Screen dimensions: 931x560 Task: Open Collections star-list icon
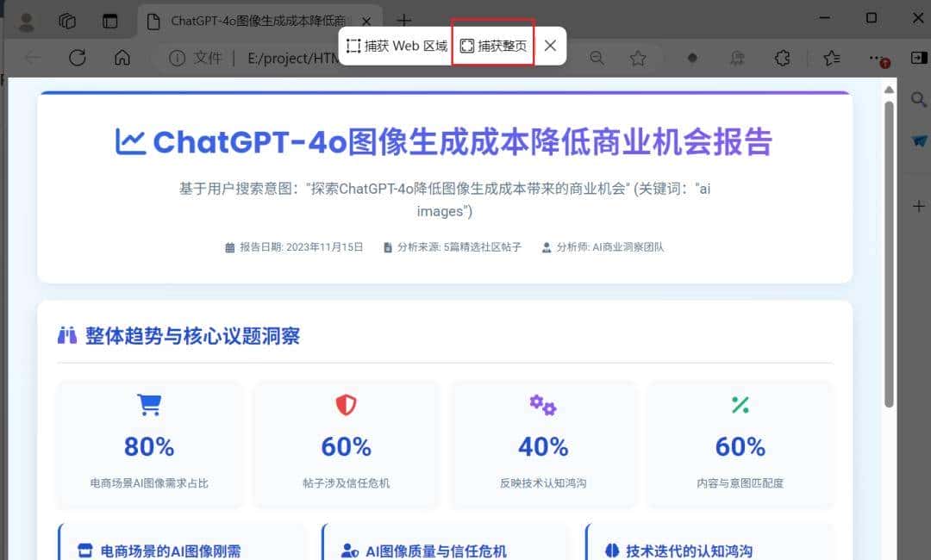click(830, 58)
